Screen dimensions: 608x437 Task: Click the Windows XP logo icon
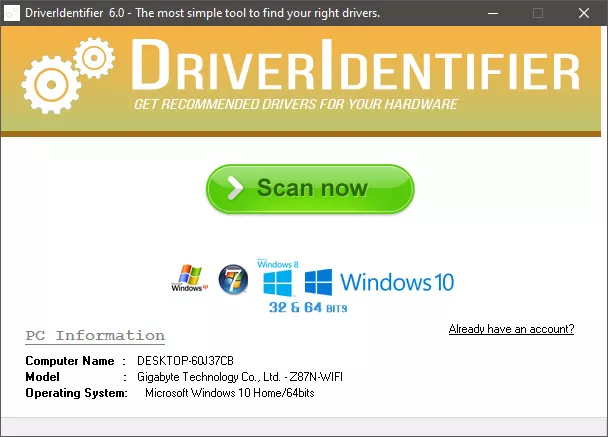pyautogui.click(x=190, y=278)
